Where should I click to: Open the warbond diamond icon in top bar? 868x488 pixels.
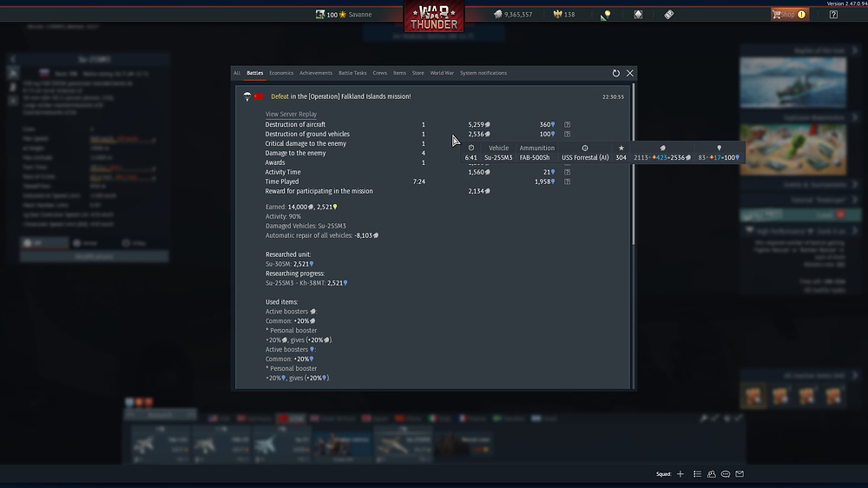[638, 15]
